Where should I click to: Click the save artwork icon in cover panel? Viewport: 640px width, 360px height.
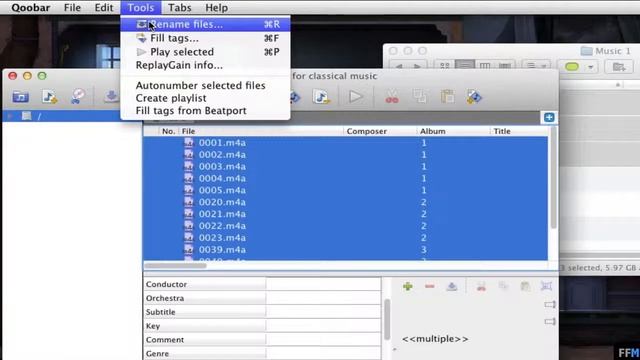pyautogui.click(x=451, y=287)
